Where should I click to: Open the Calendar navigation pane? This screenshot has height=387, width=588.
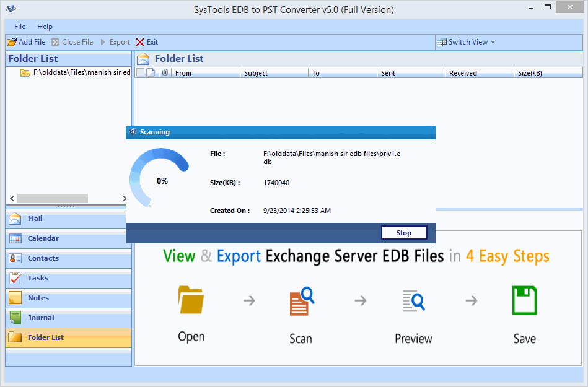pos(68,238)
